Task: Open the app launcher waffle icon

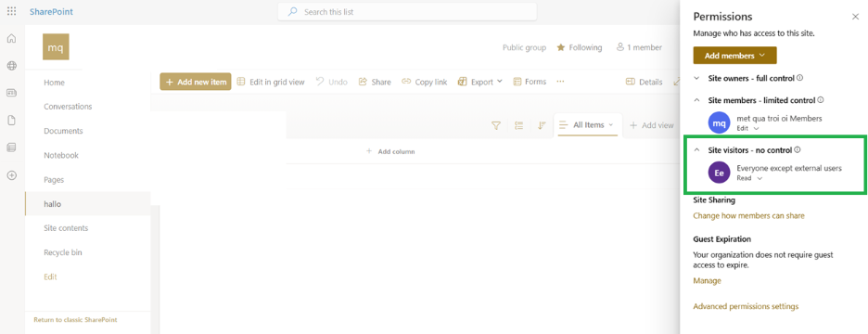Action: pyautogui.click(x=12, y=12)
